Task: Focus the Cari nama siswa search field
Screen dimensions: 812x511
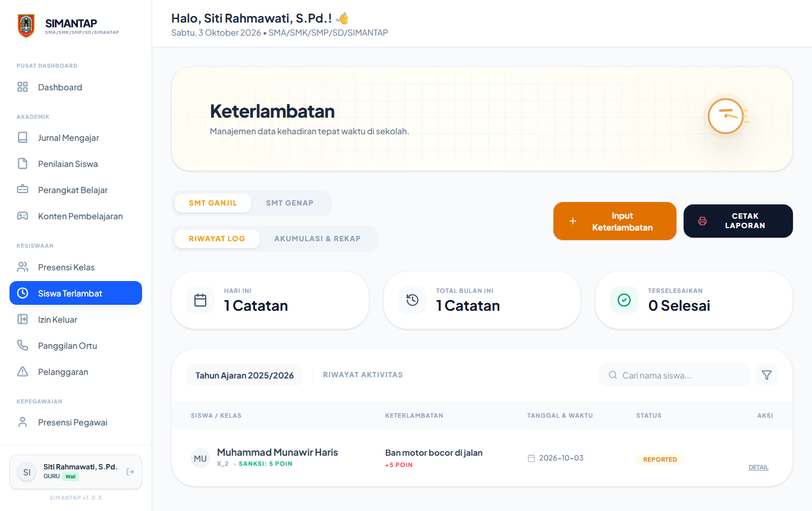Action: tap(675, 376)
